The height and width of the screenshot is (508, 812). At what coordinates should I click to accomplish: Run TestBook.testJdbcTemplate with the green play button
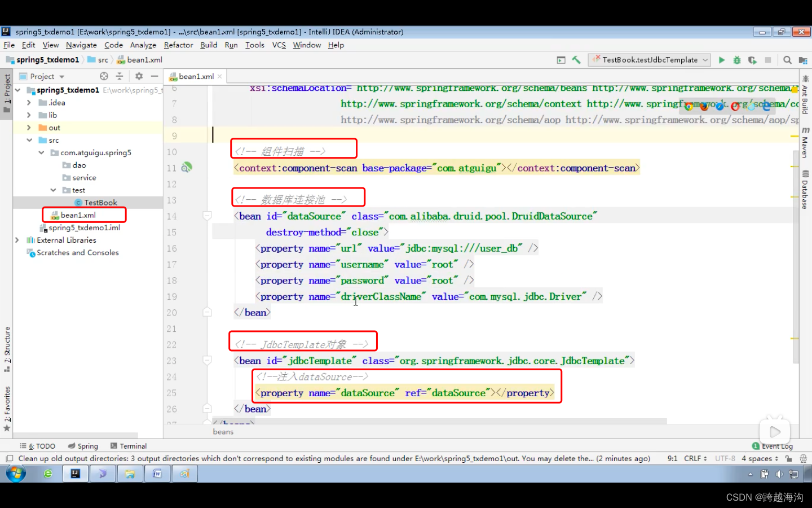click(721, 60)
